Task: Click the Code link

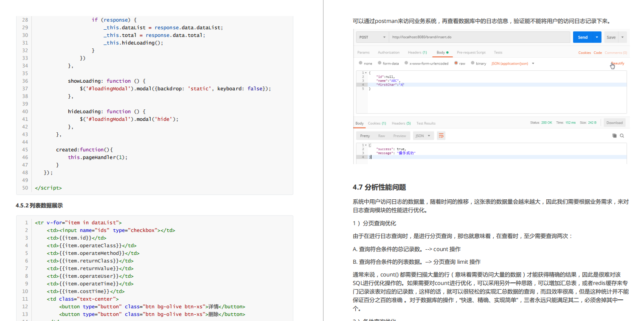Action: [x=598, y=53]
